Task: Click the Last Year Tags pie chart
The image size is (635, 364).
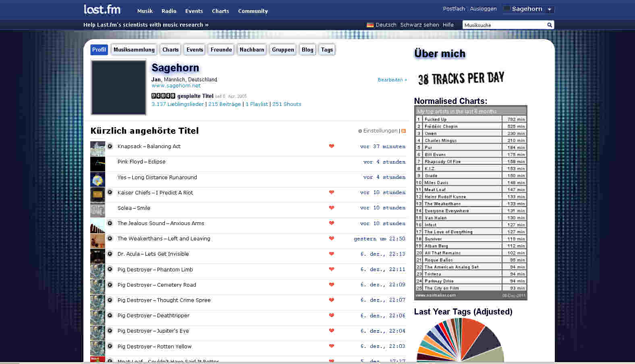Action: point(460,340)
